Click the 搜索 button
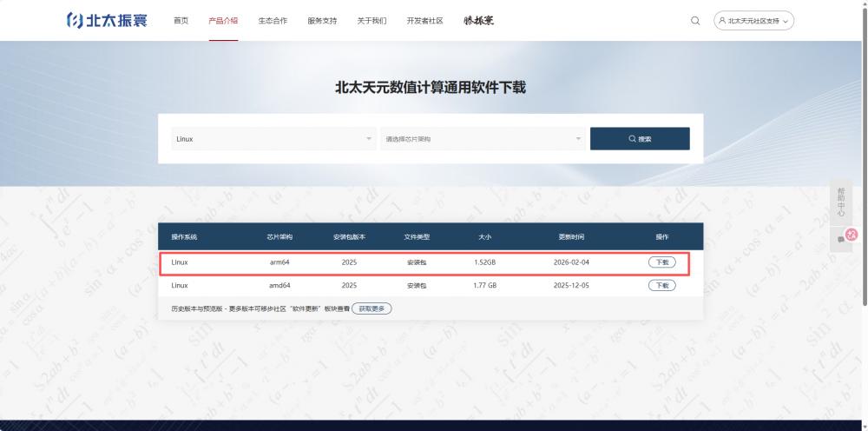Viewport: 868px width, 431px height. pos(640,138)
